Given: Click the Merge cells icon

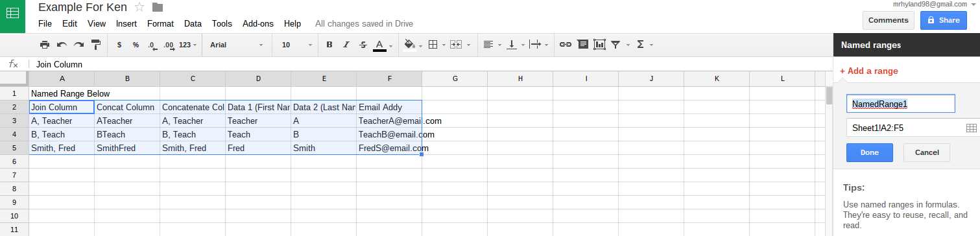Looking at the screenshot, I should [x=455, y=45].
